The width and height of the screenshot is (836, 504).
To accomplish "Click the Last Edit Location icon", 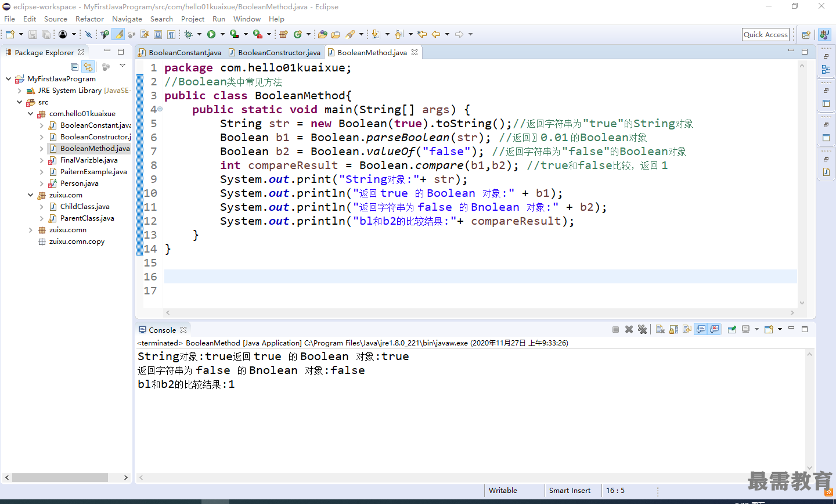I will [x=422, y=34].
